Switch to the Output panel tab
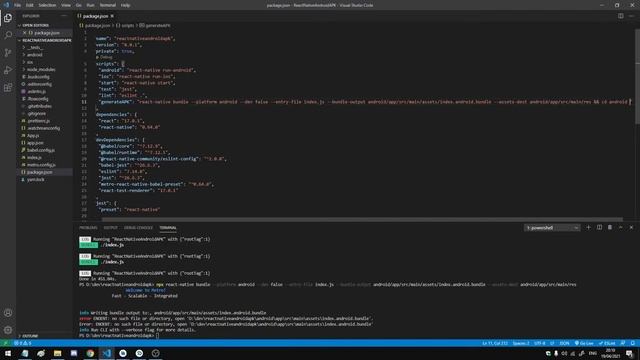640x360 pixels. pos(110,228)
